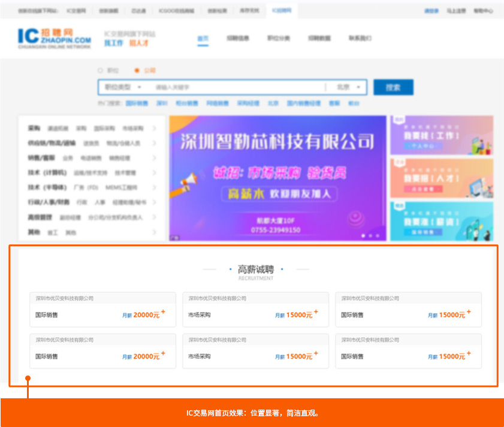Click the 采购 category heading
The image size is (504, 427).
tap(34, 128)
